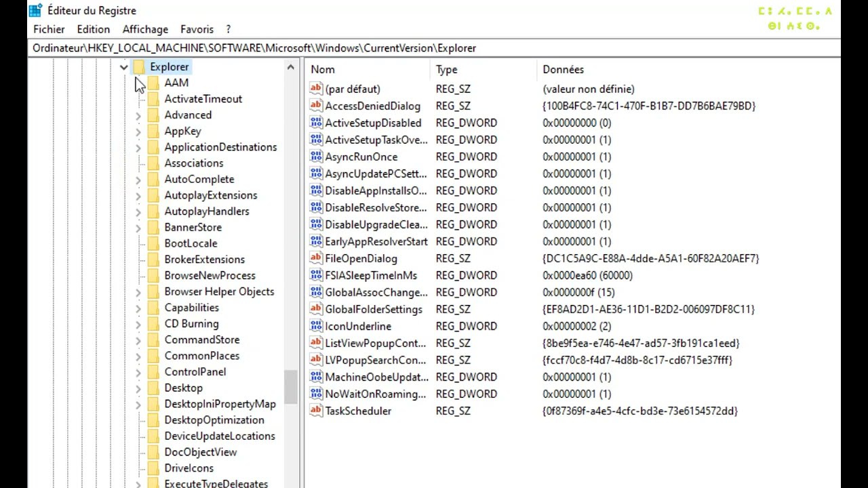The height and width of the screenshot is (488, 868).
Task: Expand the Browser Helper Objects key
Action: 138,292
